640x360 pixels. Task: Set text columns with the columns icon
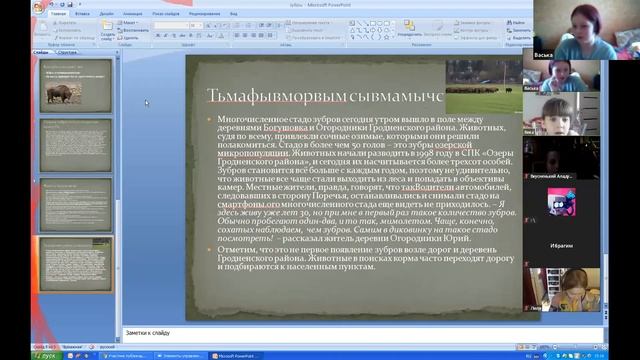point(270,36)
